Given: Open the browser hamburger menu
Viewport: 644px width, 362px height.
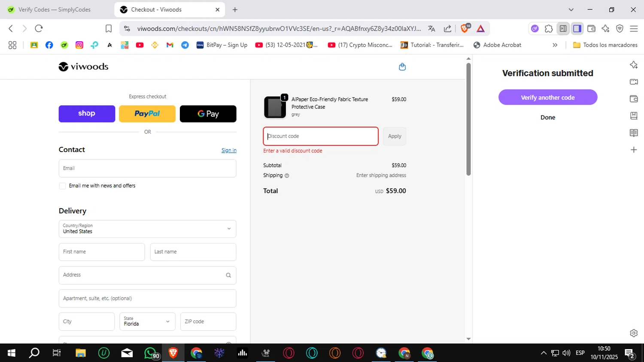Looking at the screenshot, I should tap(634, 29).
